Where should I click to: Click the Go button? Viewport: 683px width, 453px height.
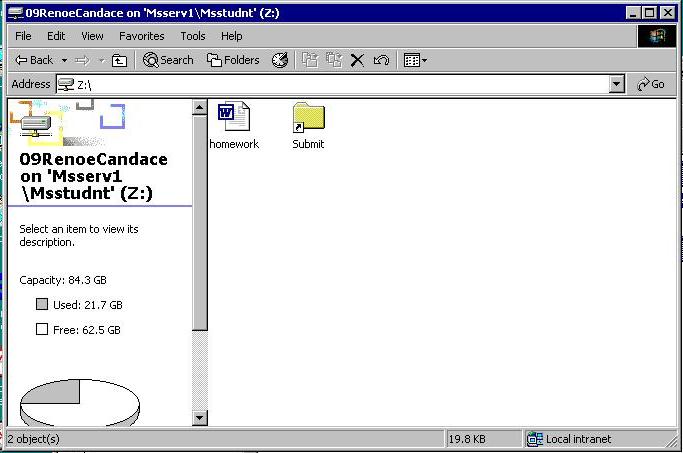pos(651,84)
